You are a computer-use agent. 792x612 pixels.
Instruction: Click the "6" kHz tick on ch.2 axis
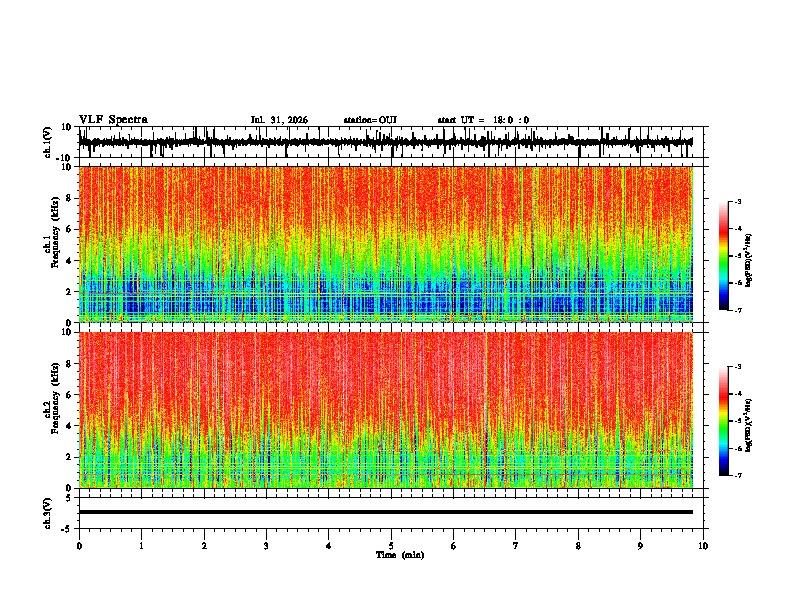point(70,394)
